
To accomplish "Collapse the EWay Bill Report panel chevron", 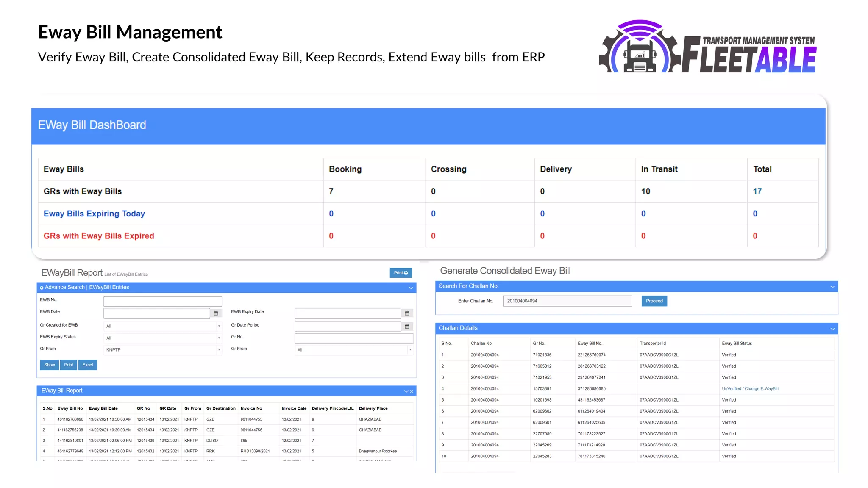I will (406, 391).
